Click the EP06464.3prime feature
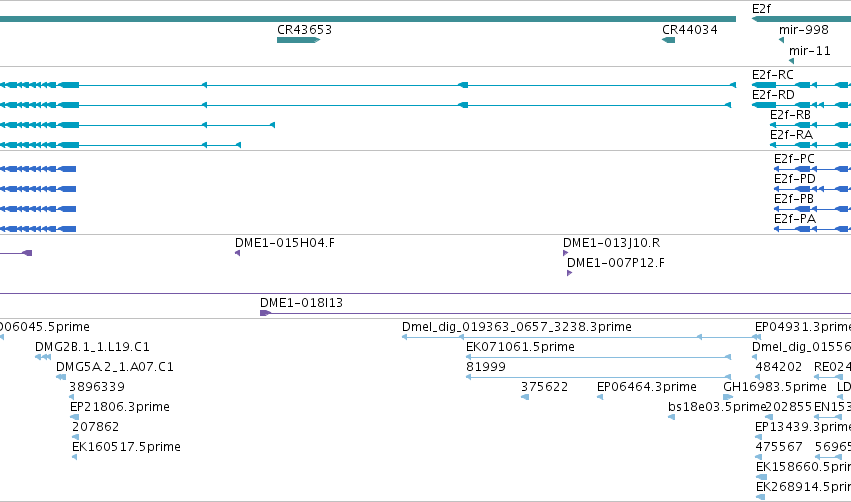Image resolution: width=851 pixels, height=502 pixels. point(600,397)
